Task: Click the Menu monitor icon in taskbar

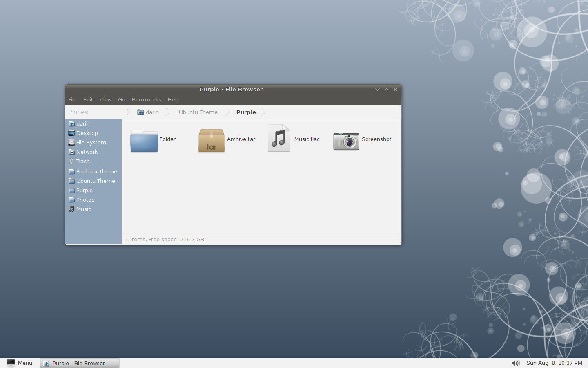Action: tap(11, 363)
